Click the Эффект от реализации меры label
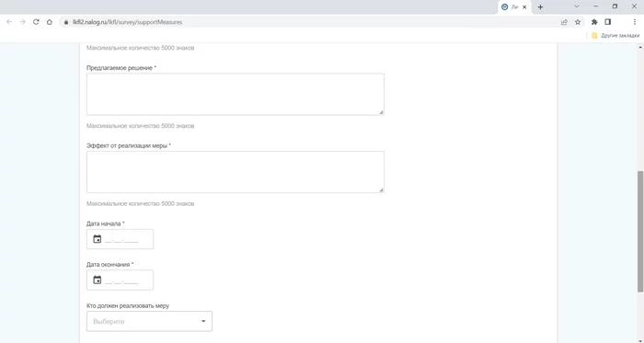 [129, 145]
